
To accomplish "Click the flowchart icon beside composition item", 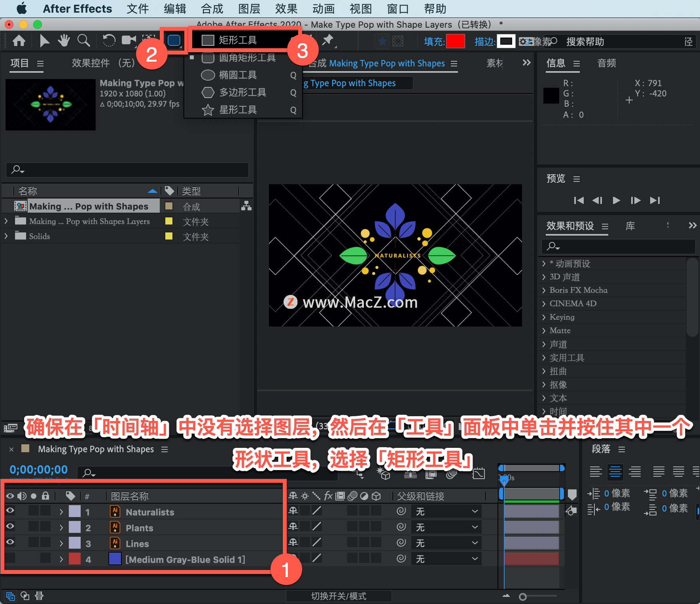I will (x=246, y=206).
